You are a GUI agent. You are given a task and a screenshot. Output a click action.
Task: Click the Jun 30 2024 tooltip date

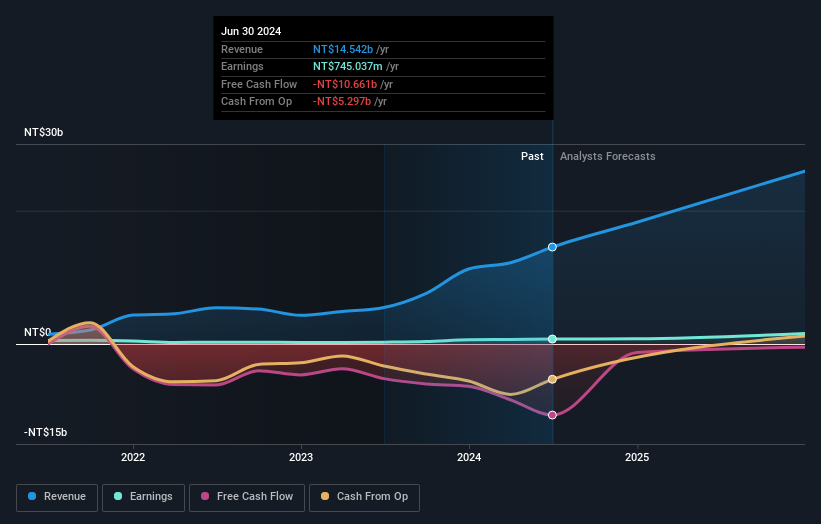pos(251,31)
